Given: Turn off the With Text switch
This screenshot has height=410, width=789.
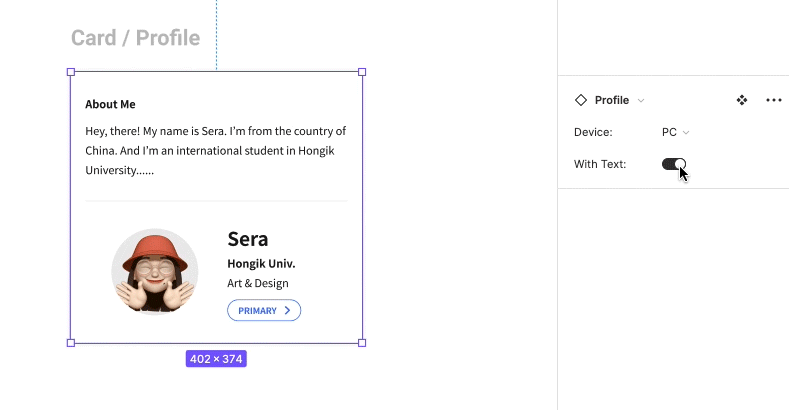Looking at the screenshot, I should point(674,164).
